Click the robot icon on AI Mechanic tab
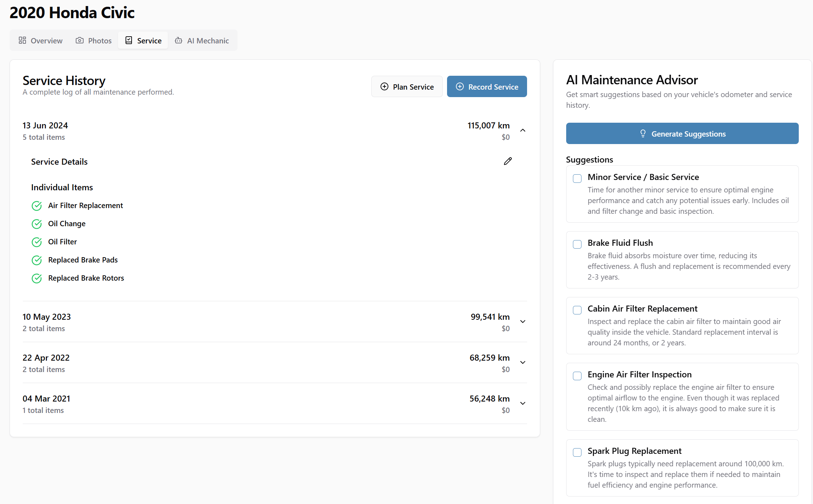This screenshot has width=813, height=504. pos(179,41)
